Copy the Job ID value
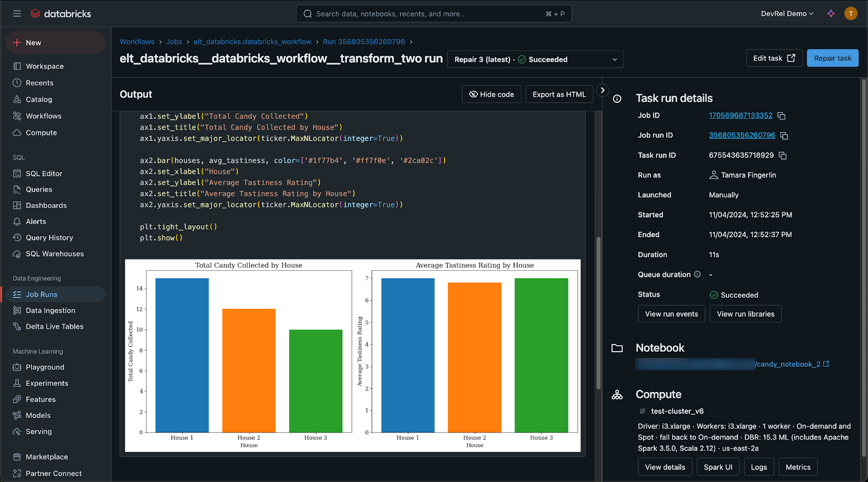Viewport: 868px width, 482px height. coord(781,116)
